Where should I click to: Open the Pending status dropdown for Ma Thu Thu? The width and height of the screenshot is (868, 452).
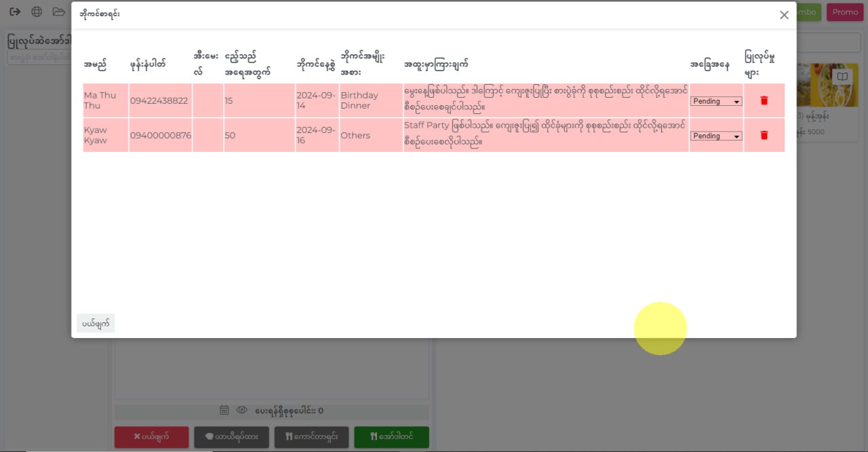[x=716, y=101]
